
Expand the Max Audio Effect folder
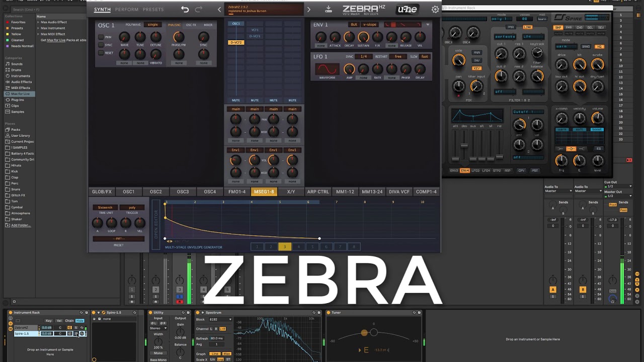[38, 22]
